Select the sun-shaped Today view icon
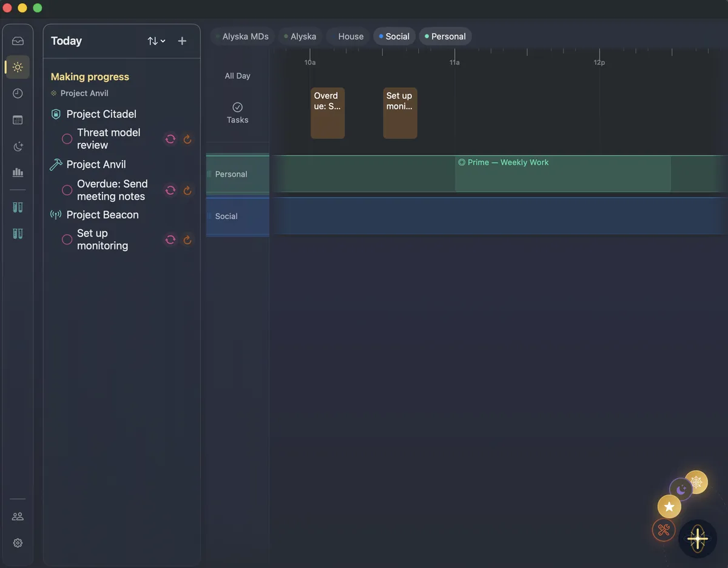728x568 pixels. click(18, 67)
